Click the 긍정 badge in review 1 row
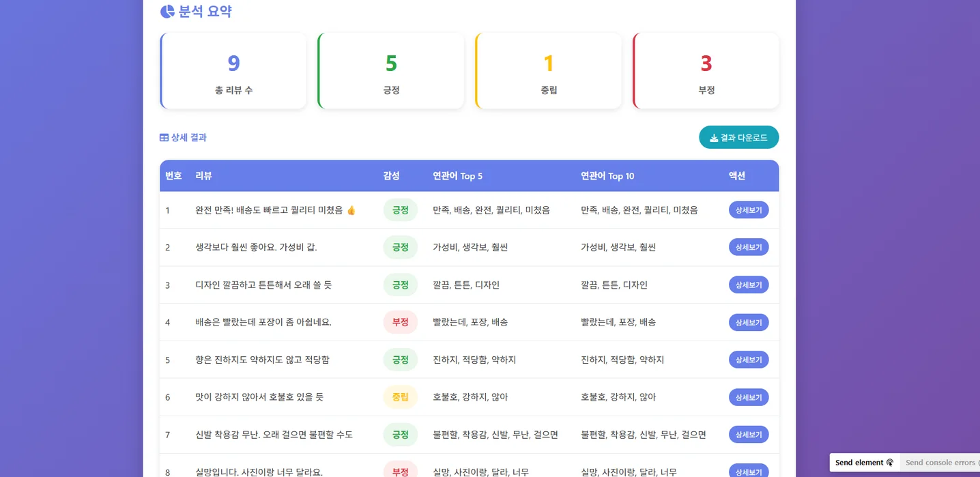The height and width of the screenshot is (477, 980). click(401, 209)
